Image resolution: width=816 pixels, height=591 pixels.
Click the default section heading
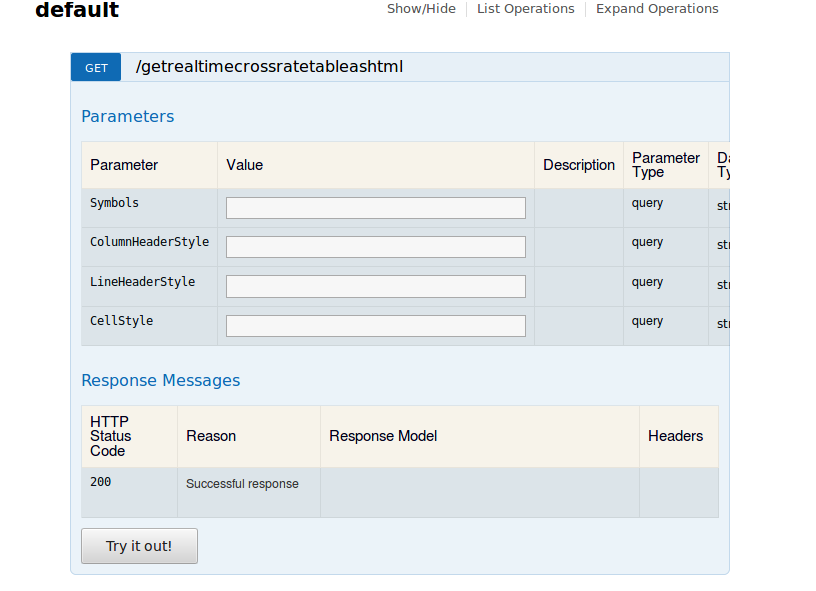click(x=77, y=11)
